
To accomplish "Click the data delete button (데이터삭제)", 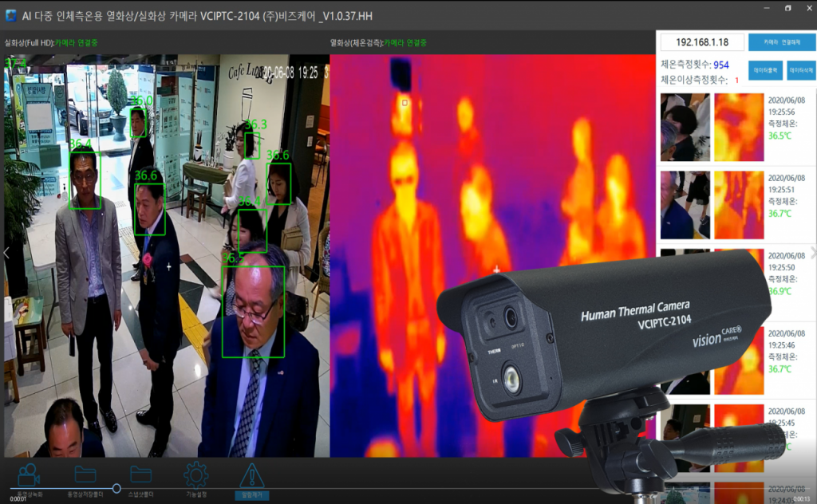I will click(800, 71).
